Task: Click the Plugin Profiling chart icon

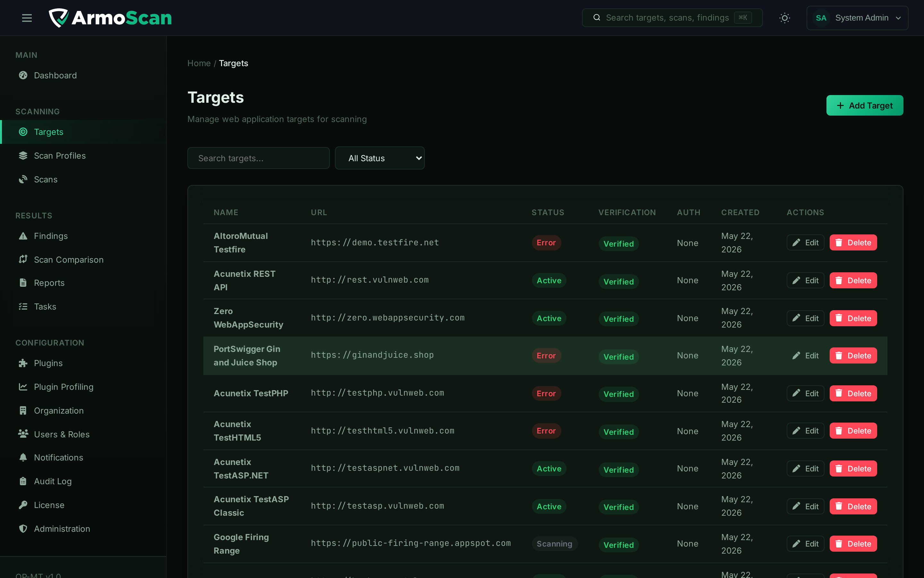Action: coord(23,387)
